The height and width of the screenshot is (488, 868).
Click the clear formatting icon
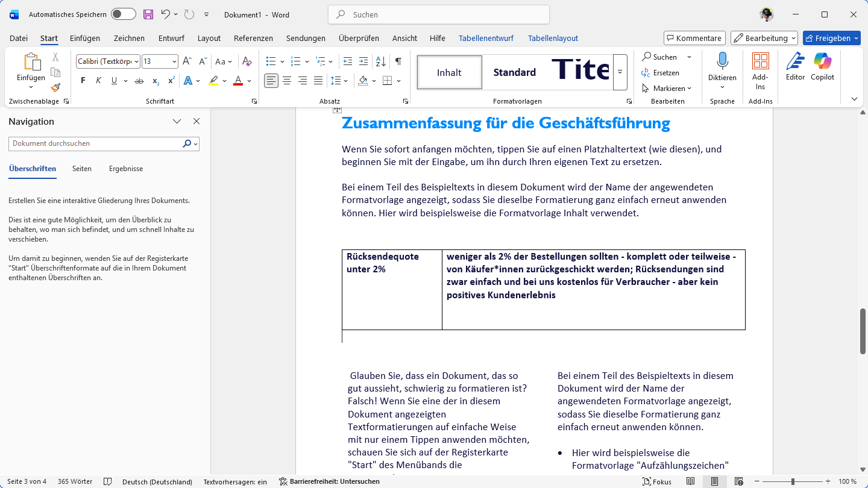click(x=247, y=61)
